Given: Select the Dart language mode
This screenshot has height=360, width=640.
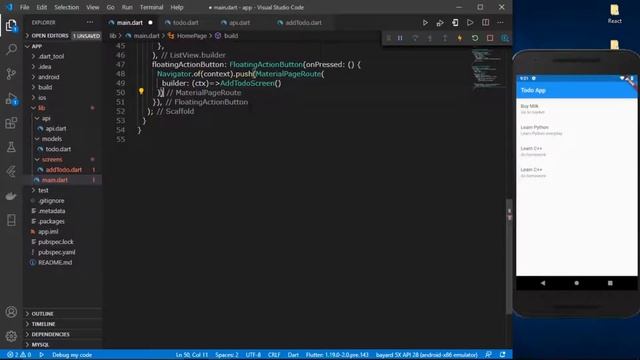Looking at the screenshot, I should click(293, 355).
